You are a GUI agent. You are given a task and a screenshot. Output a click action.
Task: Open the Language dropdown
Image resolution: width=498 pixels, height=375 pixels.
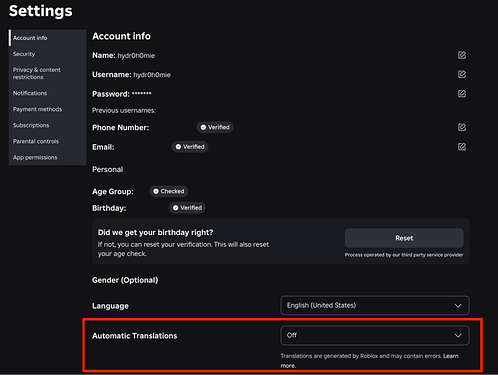[x=375, y=305]
